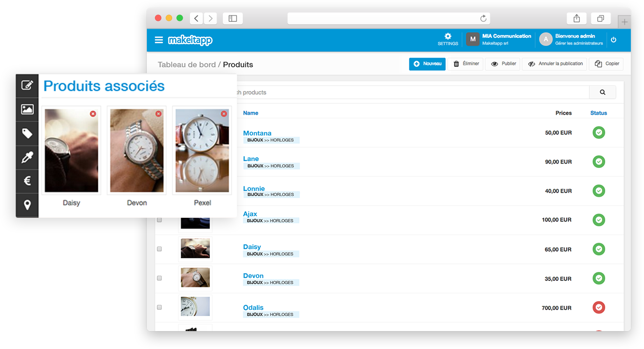This screenshot has height=349, width=644.
Task: Remove Pexel from associated products
Action: click(224, 114)
